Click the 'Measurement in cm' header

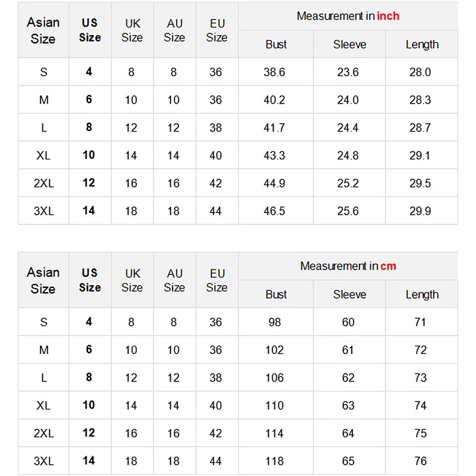coord(348,266)
